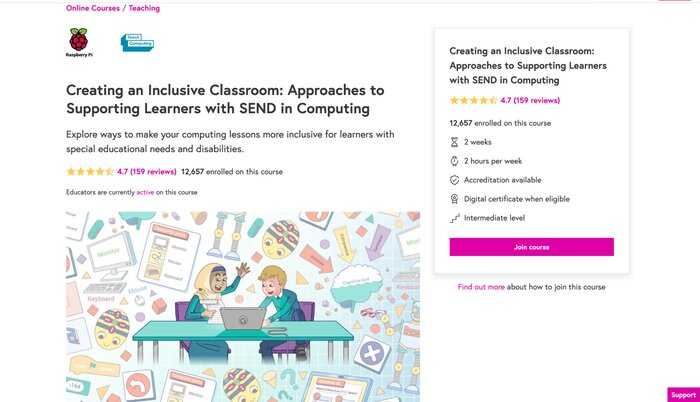Image resolution: width=700 pixels, height=402 pixels.
Task: Follow the Find out more link
Action: (x=481, y=287)
